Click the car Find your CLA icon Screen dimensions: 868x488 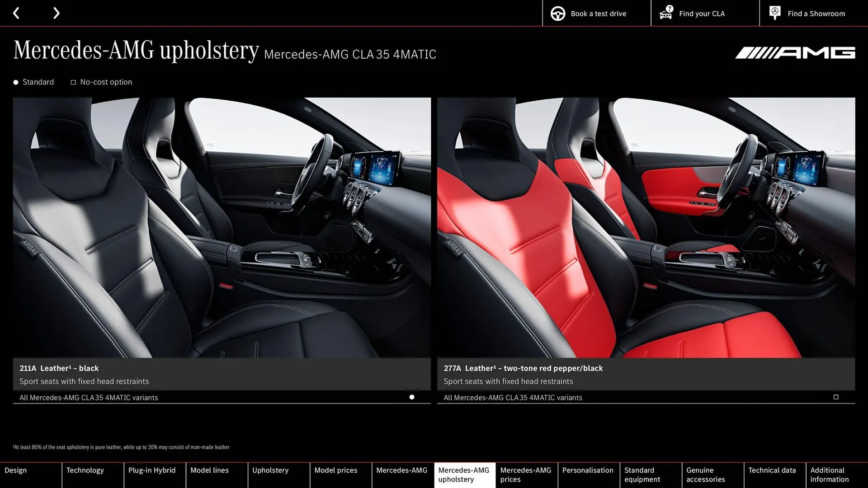click(665, 13)
